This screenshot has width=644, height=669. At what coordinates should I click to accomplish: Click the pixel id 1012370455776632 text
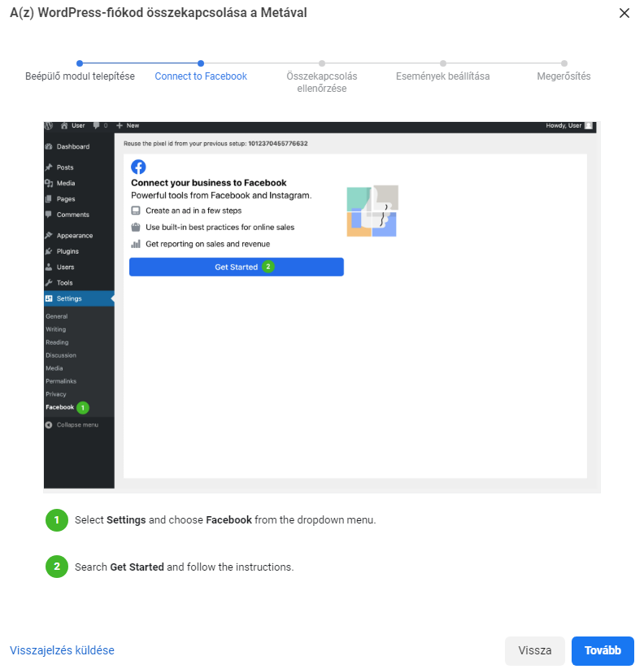278,144
